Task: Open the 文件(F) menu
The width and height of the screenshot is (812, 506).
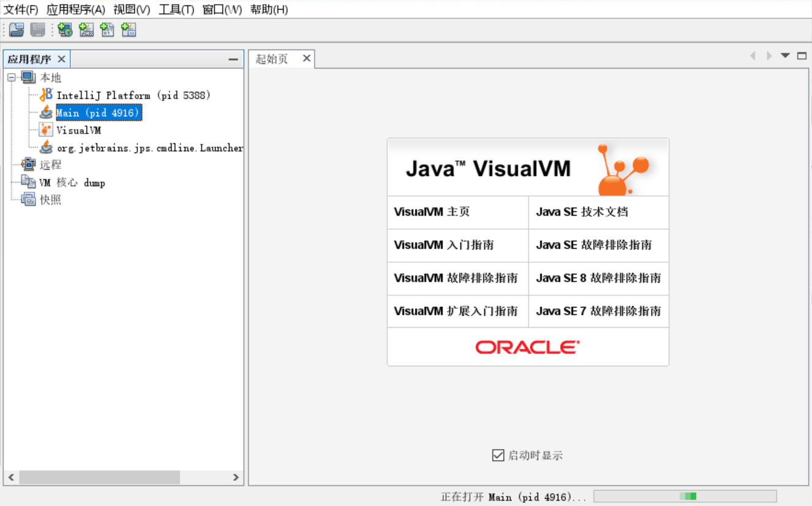Action: 21,10
